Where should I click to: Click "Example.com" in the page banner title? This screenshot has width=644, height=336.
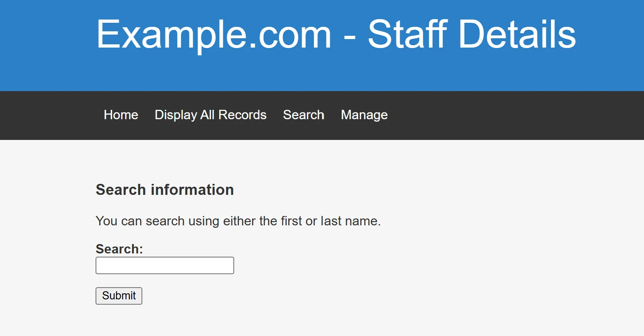pyautogui.click(x=214, y=35)
